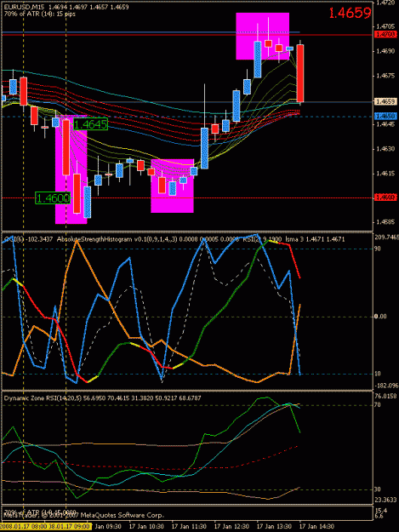Click the 1.4675 price axis label

[x=385, y=76]
